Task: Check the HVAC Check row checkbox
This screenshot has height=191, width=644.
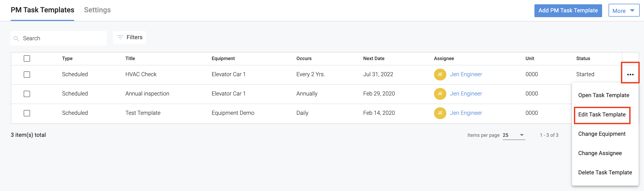Action: 27,74
